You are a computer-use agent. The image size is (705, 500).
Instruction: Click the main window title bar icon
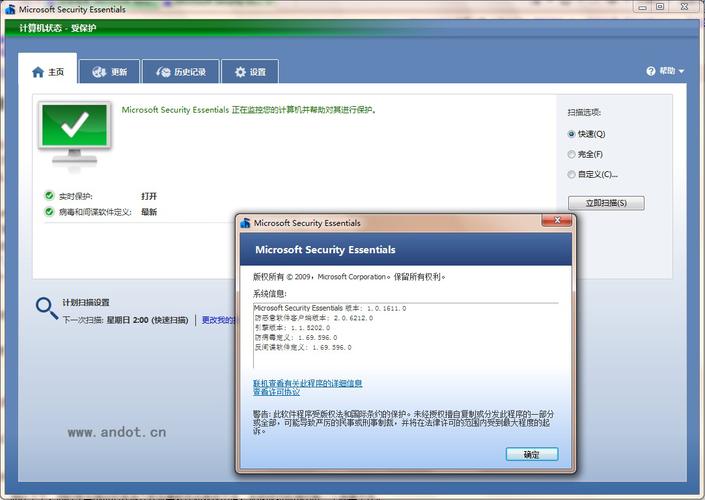10,9
